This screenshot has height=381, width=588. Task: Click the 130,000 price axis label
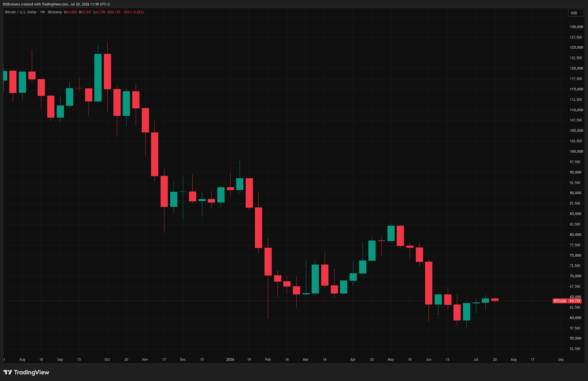(x=576, y=27)
